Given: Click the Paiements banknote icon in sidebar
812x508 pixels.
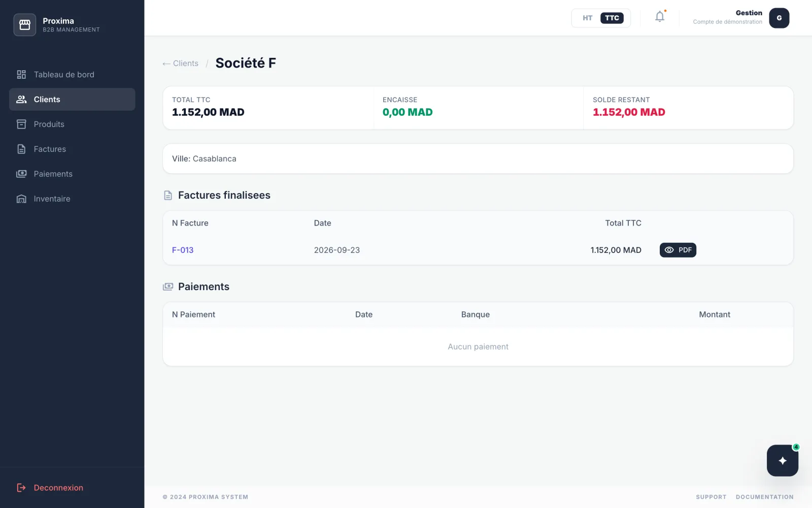Looking at the screenshot, I should (x=21, y=174).
